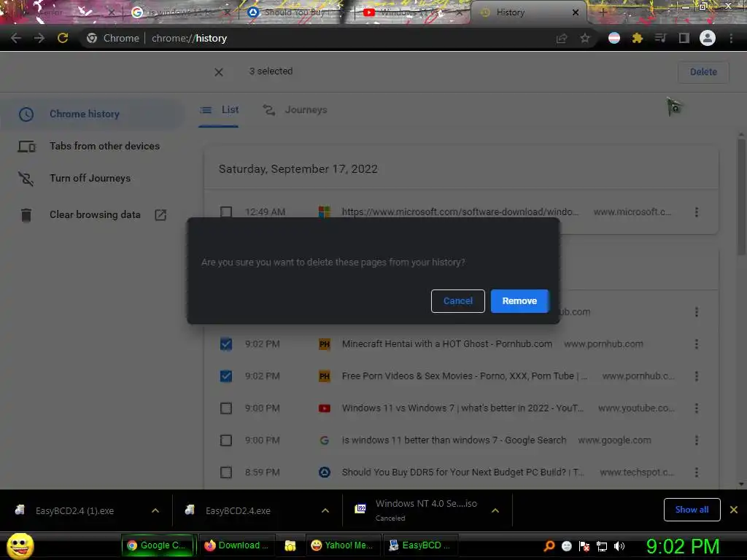
Task: Check the Google Search 9:00 PM entry checkbox
Action: [x=226, y=440]
